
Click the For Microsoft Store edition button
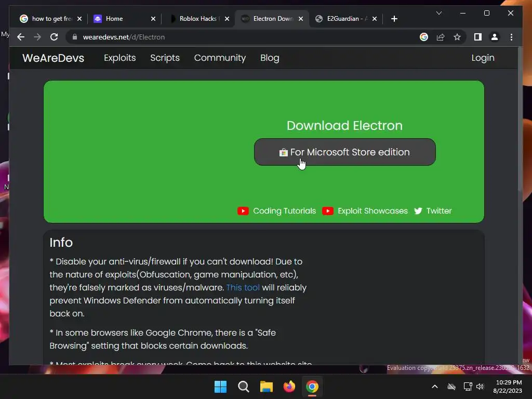tap(345, 152)
